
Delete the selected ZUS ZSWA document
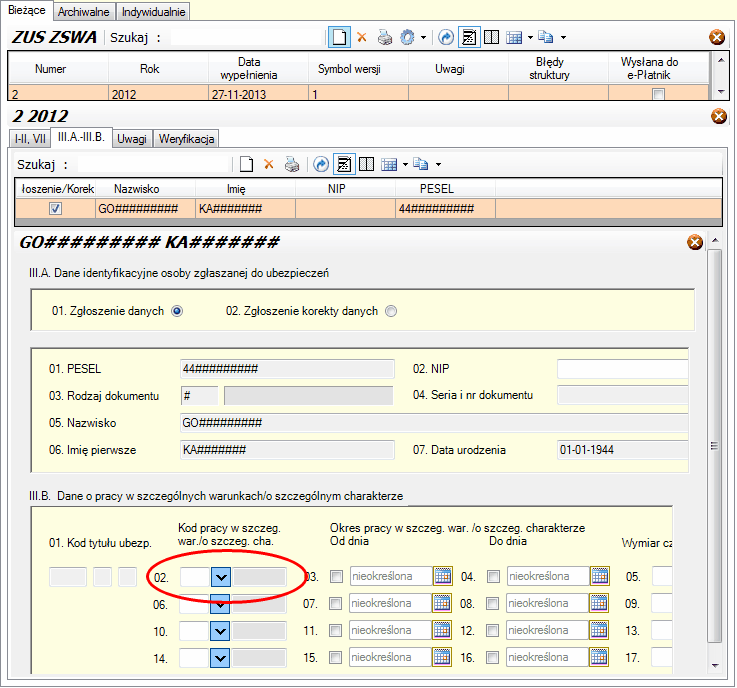tap(361, 37)
